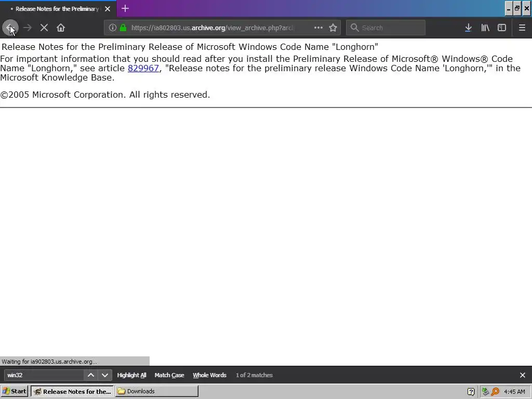Show site information via the info icon
The height and width of the screenshot is (399, 532).
click(113, 28)
